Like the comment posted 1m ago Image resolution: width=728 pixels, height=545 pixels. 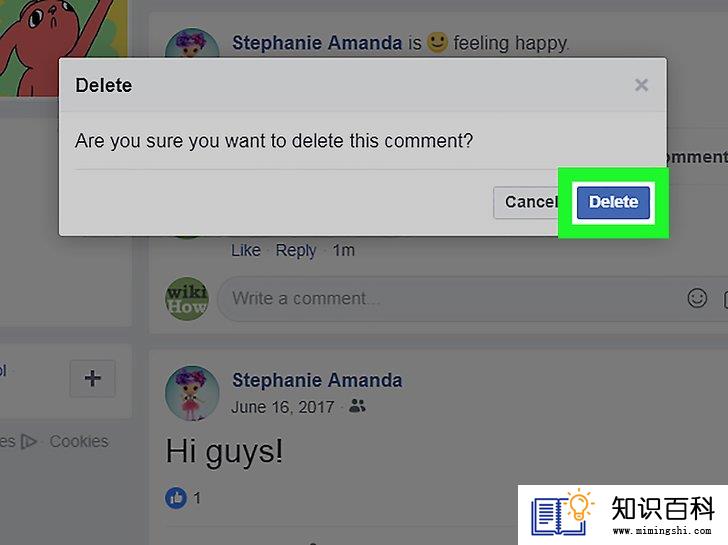246,250
